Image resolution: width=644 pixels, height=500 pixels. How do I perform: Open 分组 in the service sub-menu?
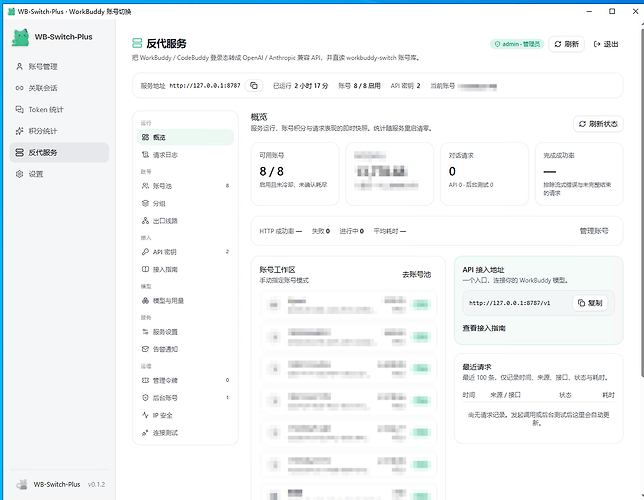(x=185, y=203)
